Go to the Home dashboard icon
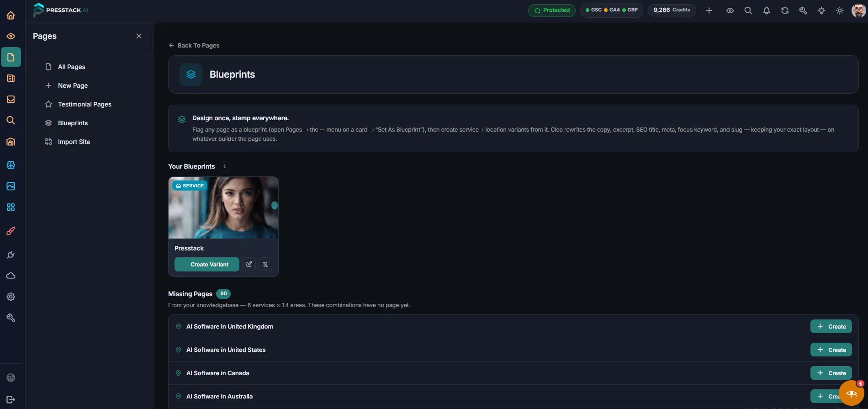This screenshot has width=868, height=409. pyautogui.click(x=11, y=16)
